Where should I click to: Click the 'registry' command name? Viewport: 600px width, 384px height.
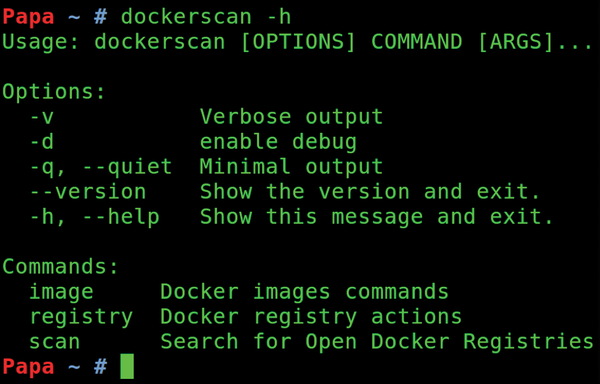(81, 317)
